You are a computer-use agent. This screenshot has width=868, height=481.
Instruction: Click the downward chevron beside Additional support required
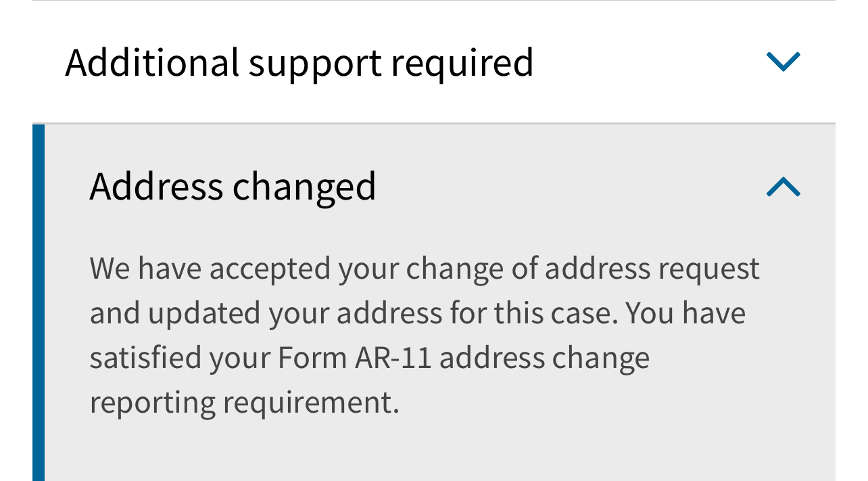click(x=783, y=60)
